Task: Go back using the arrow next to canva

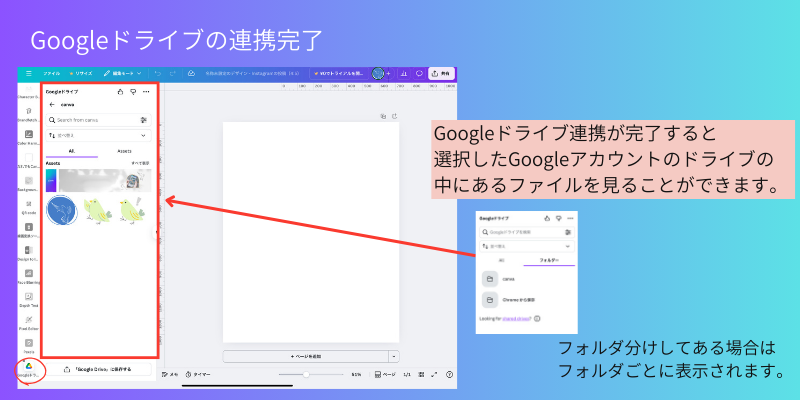Action: [52, 105]
